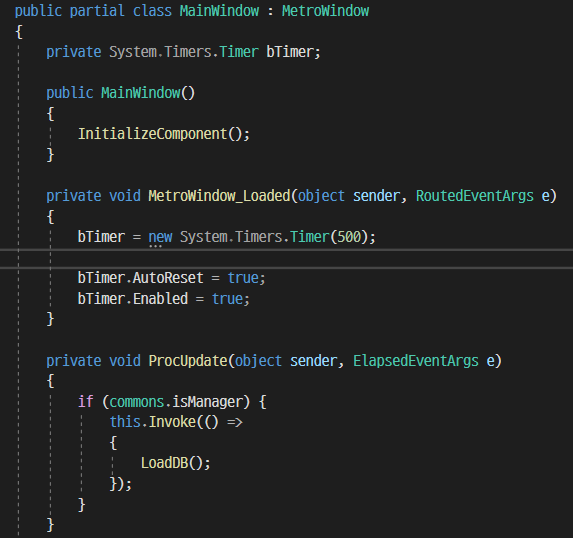Viewport: 573px width, 538px height.
Task: Click the 'if' keyword
Action: pos(86,402)
